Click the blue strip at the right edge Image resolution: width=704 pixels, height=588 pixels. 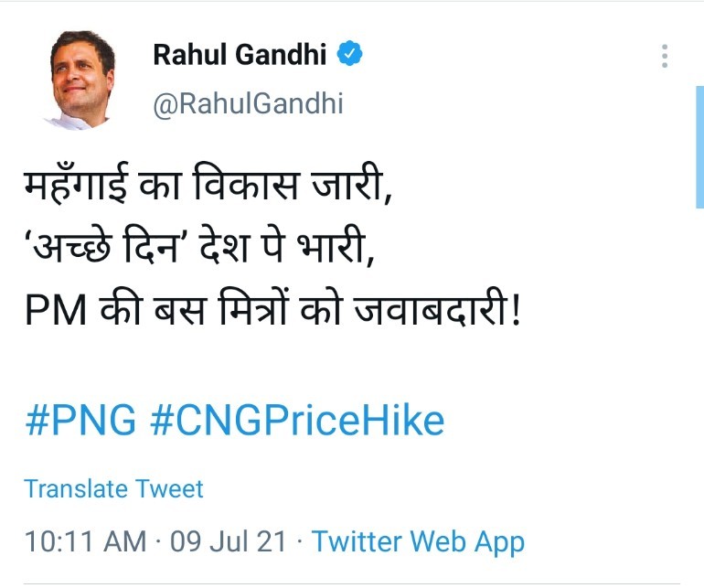[699, 146]
